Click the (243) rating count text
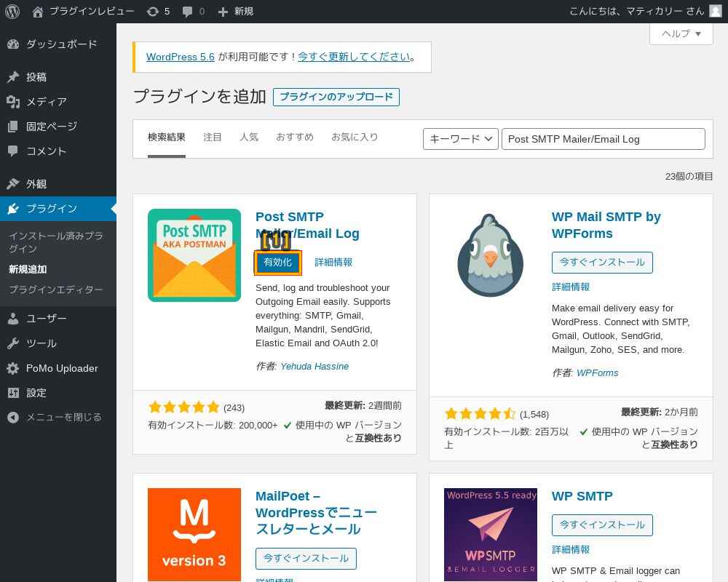This screenshot has height=582, width=728. [234, 408]
